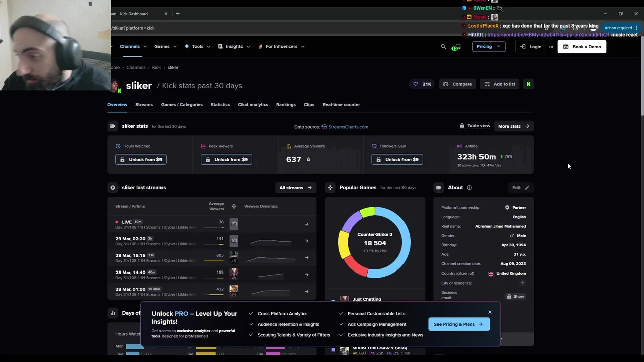Click the youtu.be link in the chat overlay

click(548, 35)
